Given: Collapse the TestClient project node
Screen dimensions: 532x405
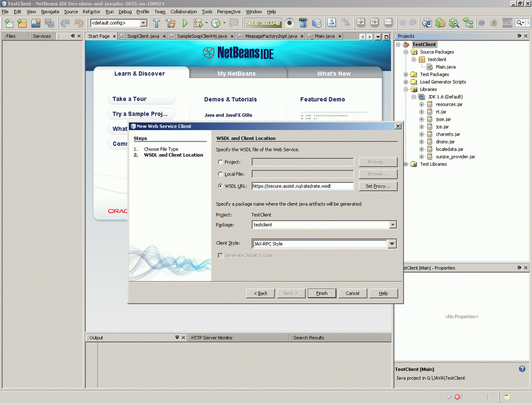Looking at the screenshot, I should 398,45.
